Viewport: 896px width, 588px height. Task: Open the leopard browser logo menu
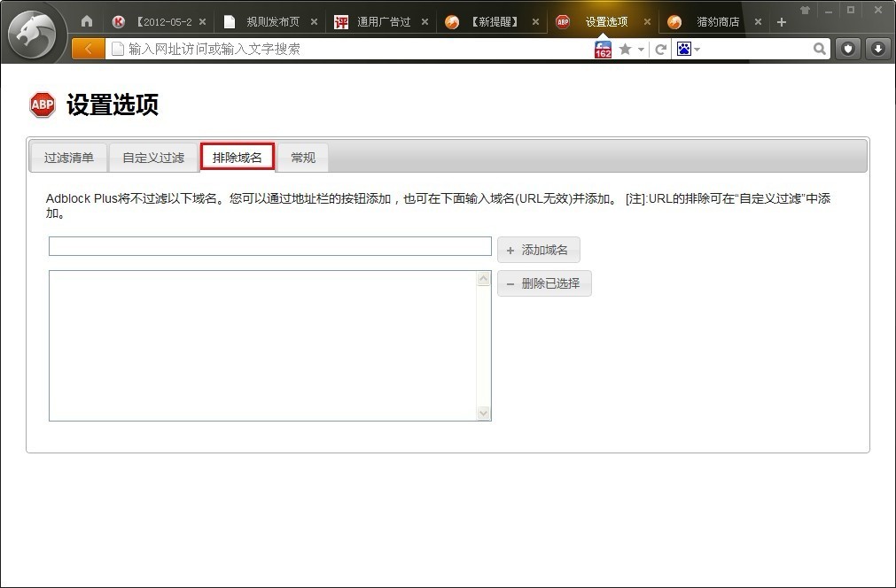point(35,34)
